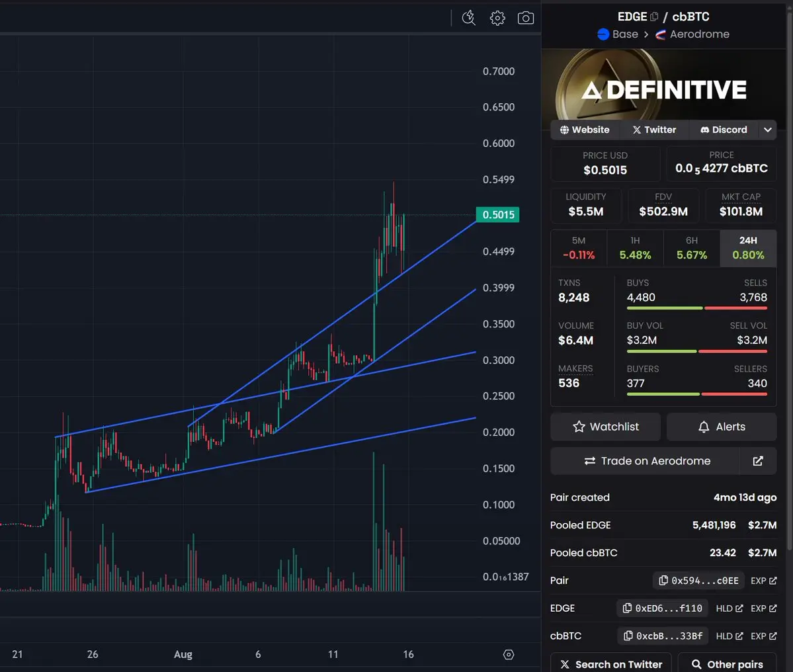Click the buys vs sells ratio bar

click(x=697, y=308)
